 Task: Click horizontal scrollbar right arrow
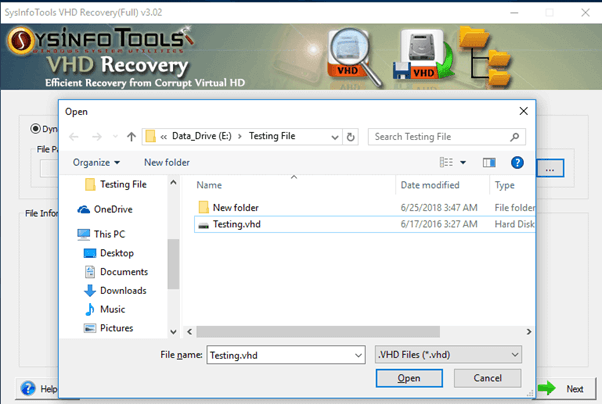529,332
